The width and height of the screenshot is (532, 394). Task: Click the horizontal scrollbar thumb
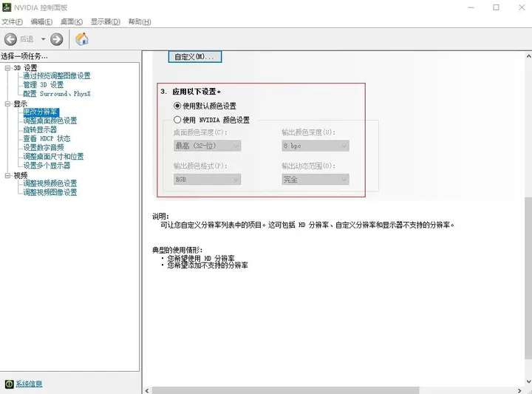tap(285, 390)
